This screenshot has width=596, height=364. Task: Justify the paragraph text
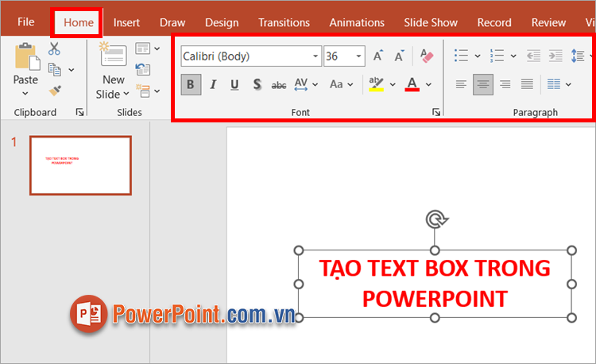coord(527,84)
